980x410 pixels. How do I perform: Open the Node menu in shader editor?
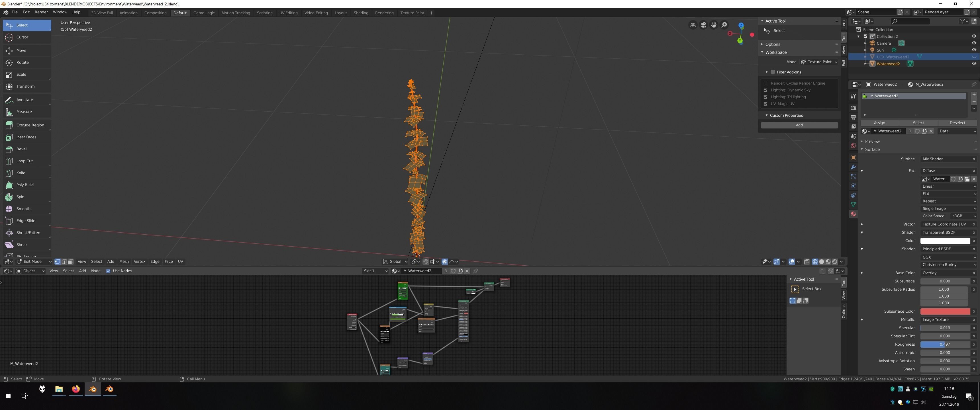(96, 271)
